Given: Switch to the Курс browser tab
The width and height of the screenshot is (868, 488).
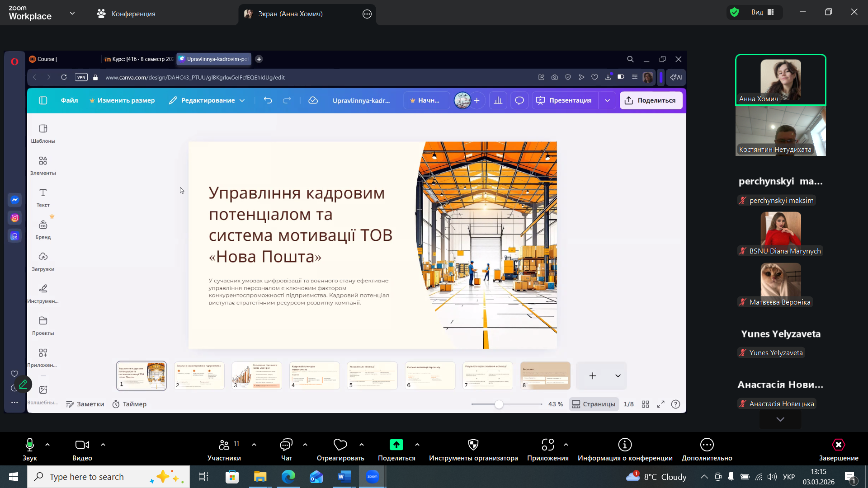Looking at the screenshot, I should click(x=138, y=59).
